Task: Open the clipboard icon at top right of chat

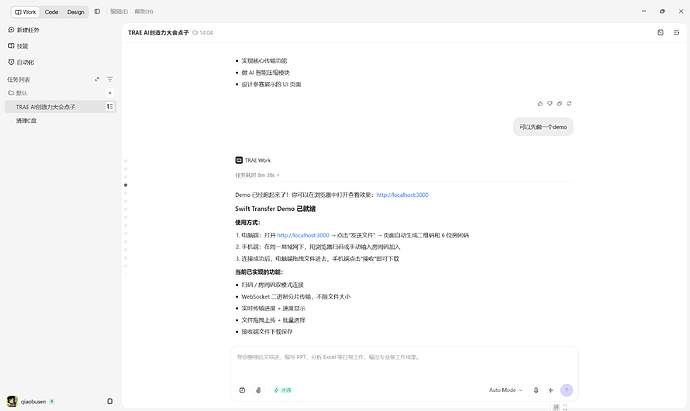Action: point(661,33)
